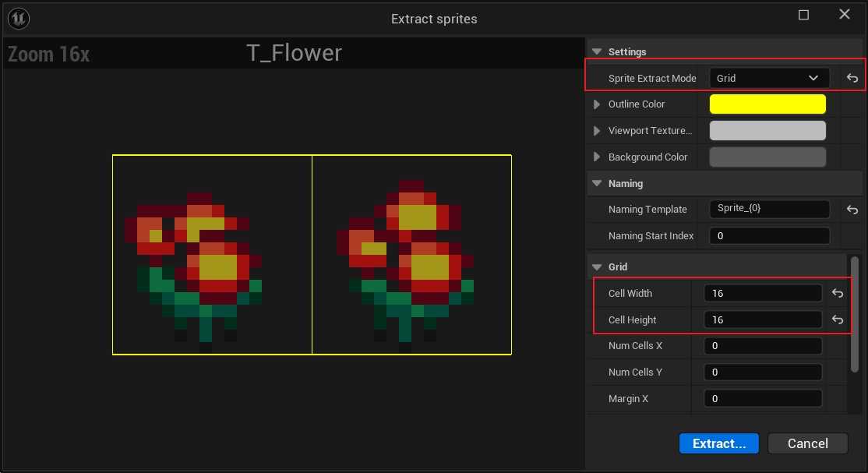This screenshot has width=868, height=473.
Task: Maximize the Extract sprites window
Action: (x=804, y=16)
